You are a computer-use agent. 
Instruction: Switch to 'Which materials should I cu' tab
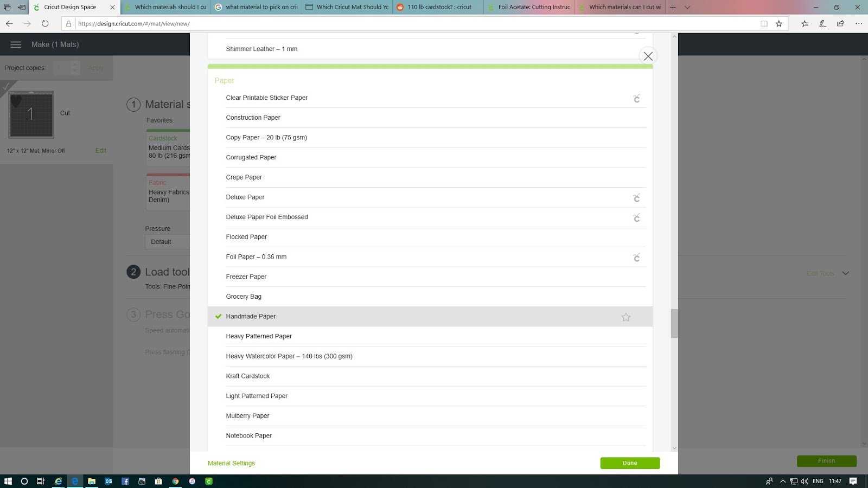(x=165, y=7)
